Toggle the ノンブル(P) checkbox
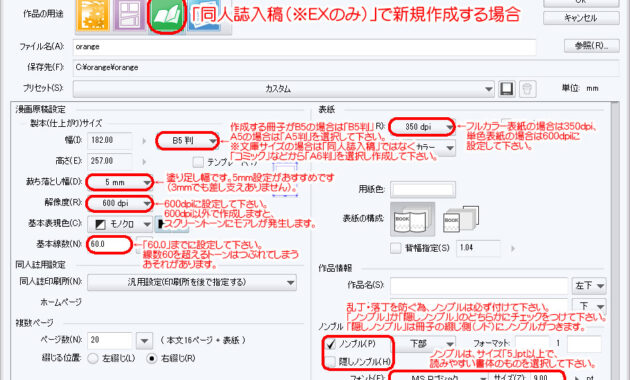 tap(331, 344)
